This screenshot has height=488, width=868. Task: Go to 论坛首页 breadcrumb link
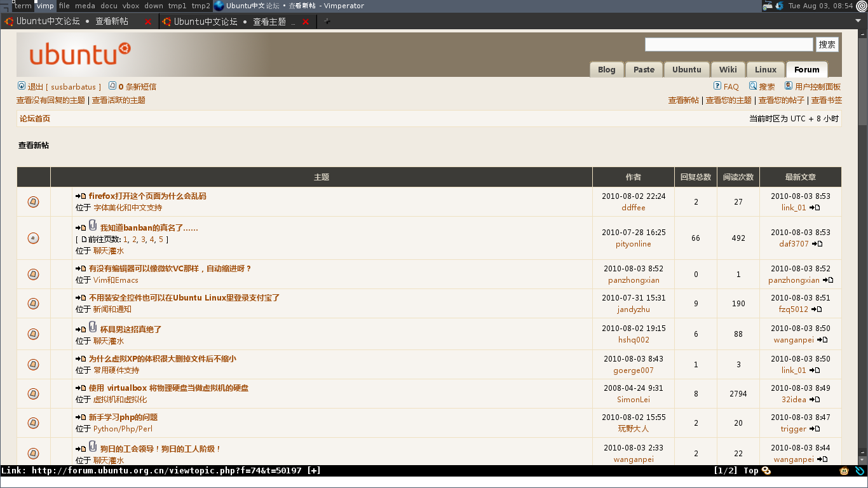35,119
